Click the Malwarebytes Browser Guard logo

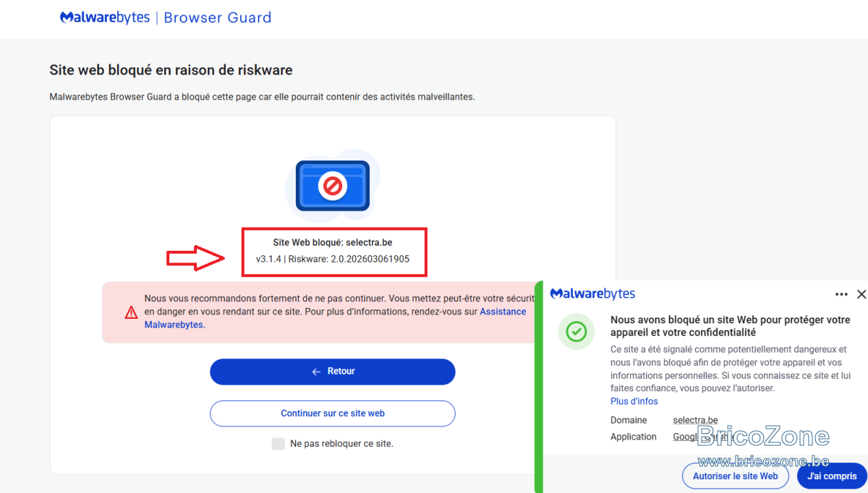tap(166, 17)
